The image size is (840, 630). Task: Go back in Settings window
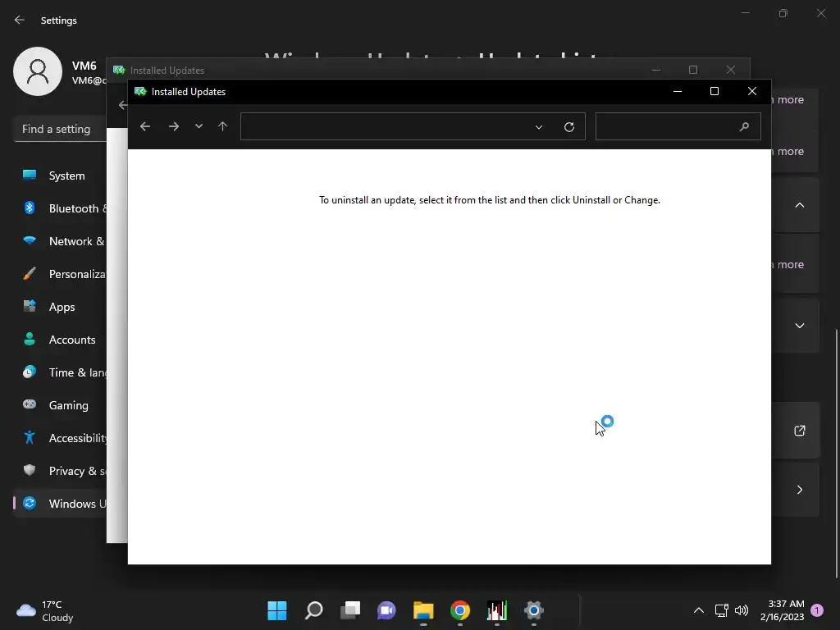[x=20, y=20]
